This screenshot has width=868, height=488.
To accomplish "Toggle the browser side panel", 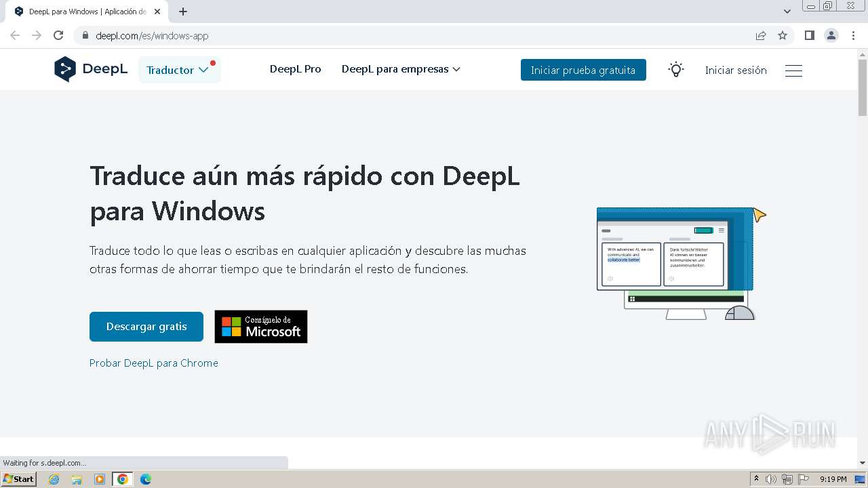I will pyautogui.click(x=809, y=35).
